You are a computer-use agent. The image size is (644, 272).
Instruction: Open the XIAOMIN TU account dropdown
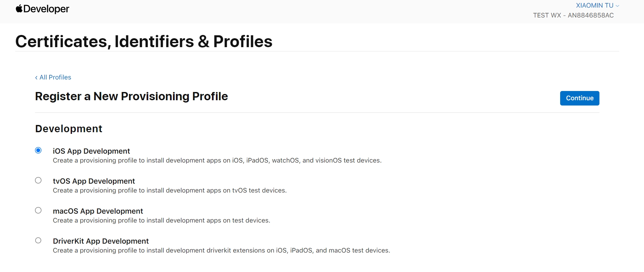coord(597,6)
